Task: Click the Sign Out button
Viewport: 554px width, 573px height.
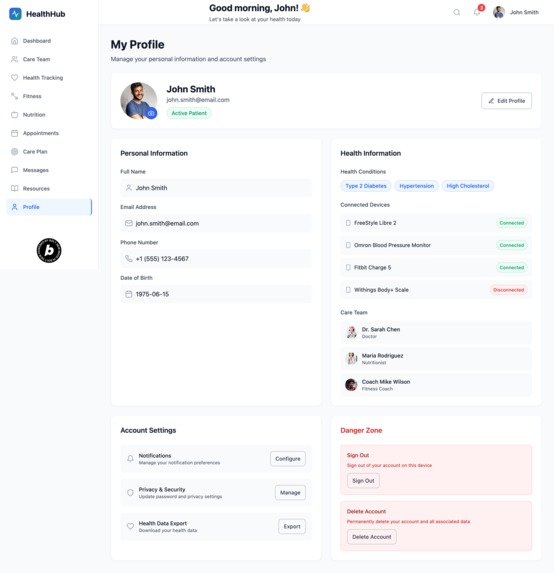Action: [363, 481]
